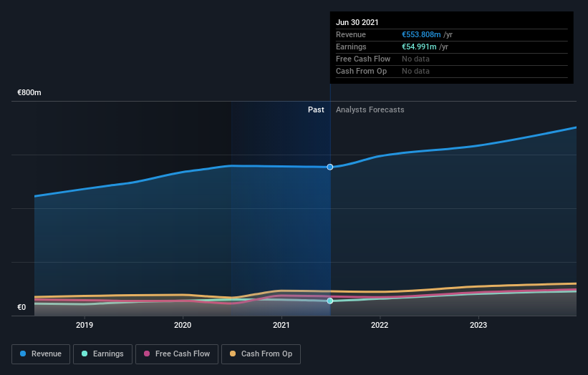Screen dimensions: 588x375
Task: Click the 2021 x-axis label
Action: pos(281,325)
